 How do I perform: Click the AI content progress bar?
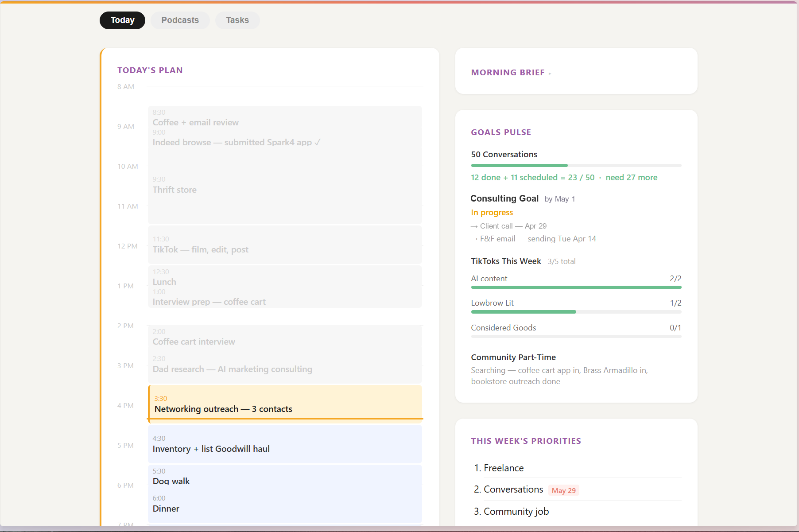pos(576,287)
